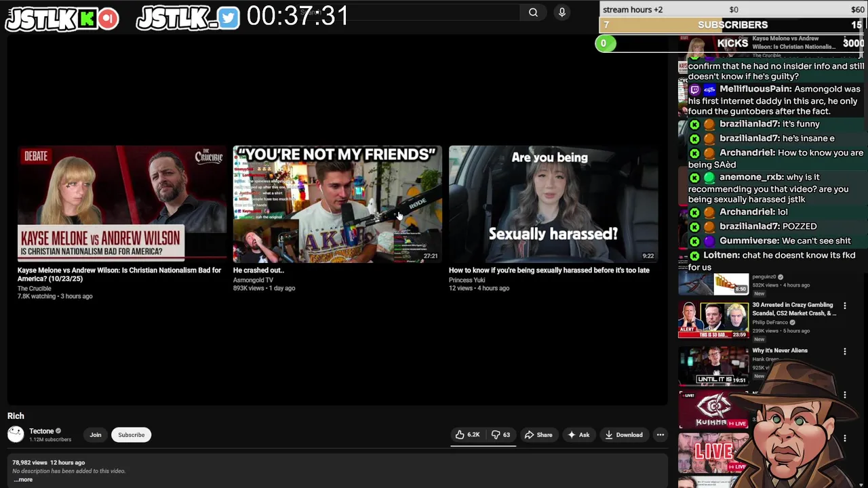Open Tectone channel avatar

(16, 434)
